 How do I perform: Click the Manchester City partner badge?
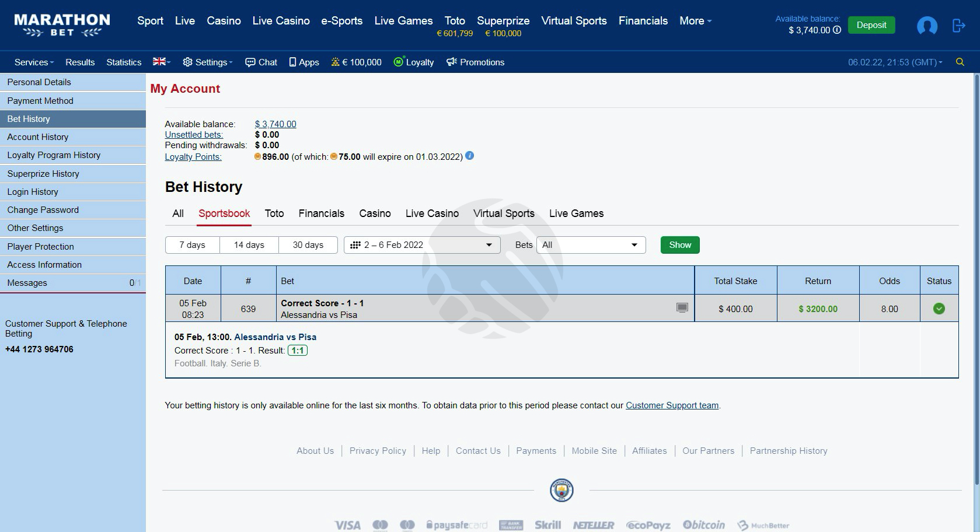(562, 490)
